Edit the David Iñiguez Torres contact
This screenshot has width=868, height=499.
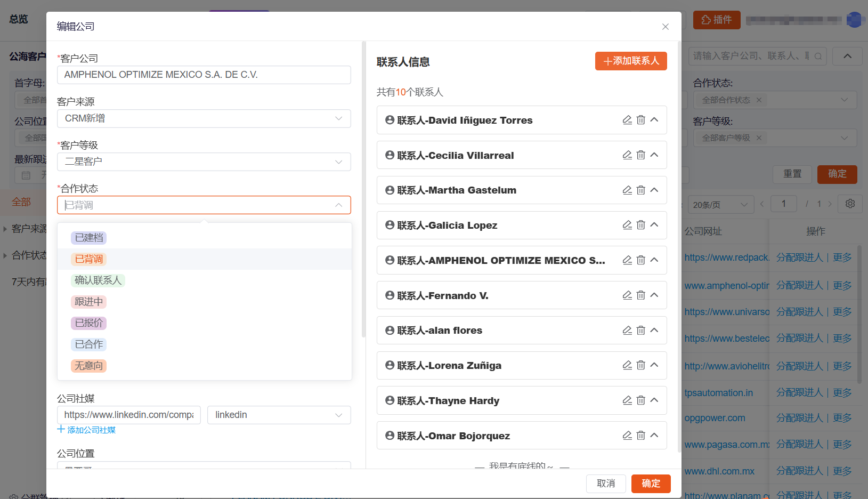tap(627, 120)
